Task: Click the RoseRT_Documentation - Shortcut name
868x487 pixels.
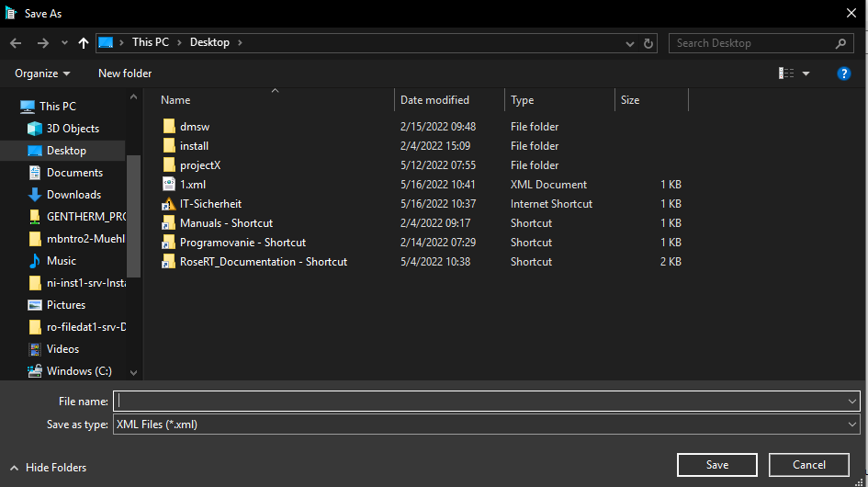Action: point(264,262)
